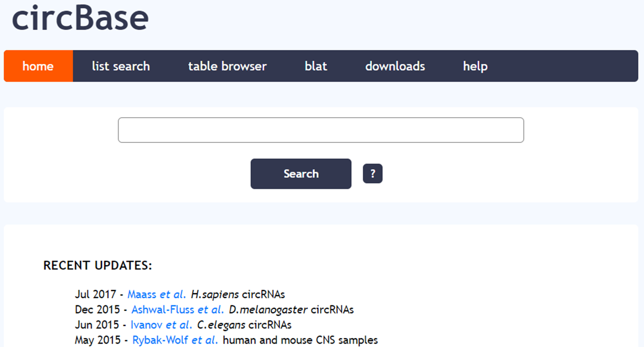
Task: Select 'C.elegans circRNAs' text
Action: pyautogui.click(x=244, y=325)
